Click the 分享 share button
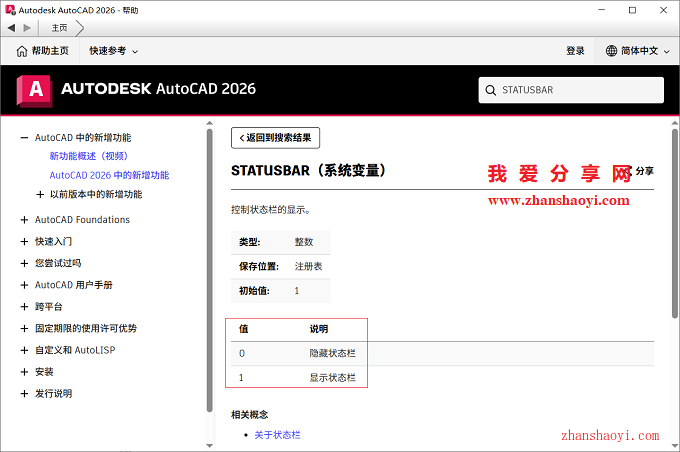The height and width of the screenshot is (452, 680). coord(641,171)
